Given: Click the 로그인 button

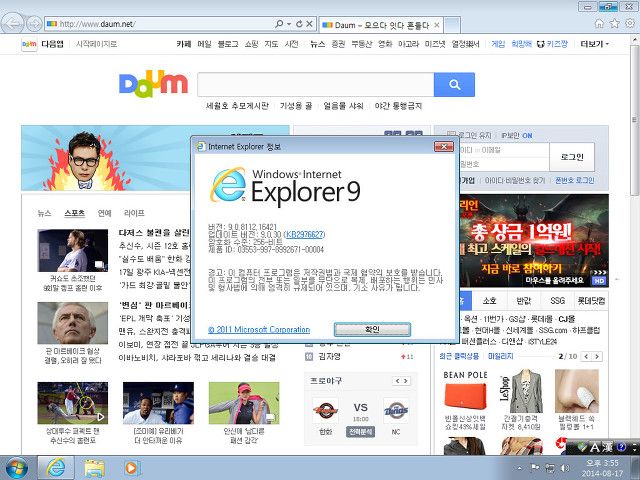Looking at the screenshot, I should pos(572,157).
